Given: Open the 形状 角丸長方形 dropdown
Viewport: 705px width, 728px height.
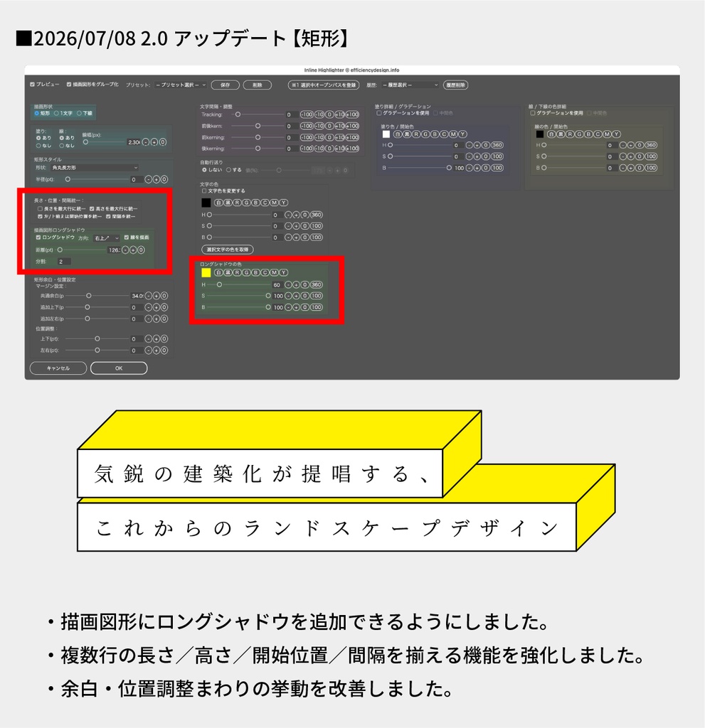Looking at the screenshot, I should 95,168.
